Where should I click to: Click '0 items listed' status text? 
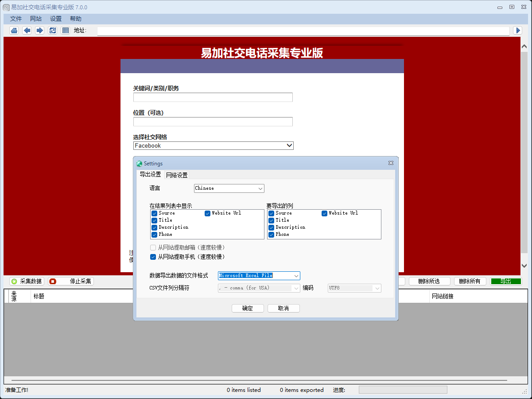(244, 390)
